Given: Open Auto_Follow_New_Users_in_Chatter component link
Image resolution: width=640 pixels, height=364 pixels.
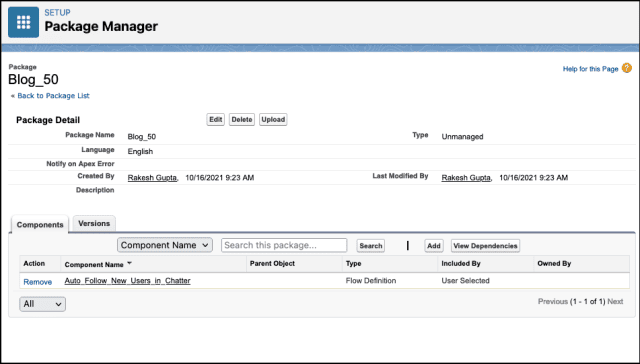Looking at the screenshot, I should tap(127, 281).
